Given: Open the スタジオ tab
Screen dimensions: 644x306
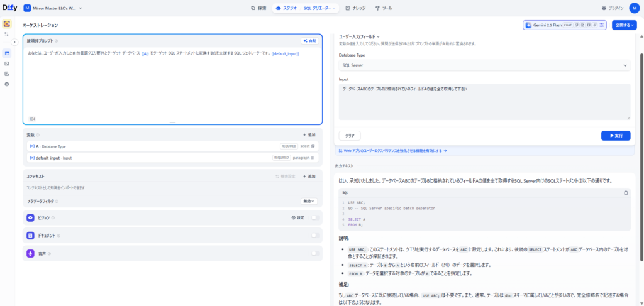Looking at the screenshot, I should click(287, 8).
